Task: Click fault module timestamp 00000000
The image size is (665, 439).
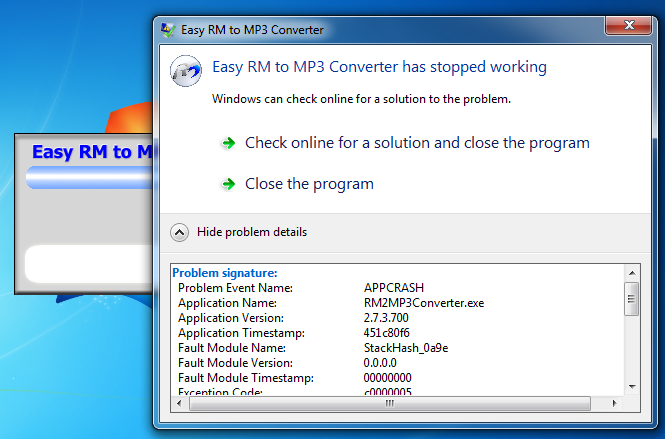Action: (388, 377)
